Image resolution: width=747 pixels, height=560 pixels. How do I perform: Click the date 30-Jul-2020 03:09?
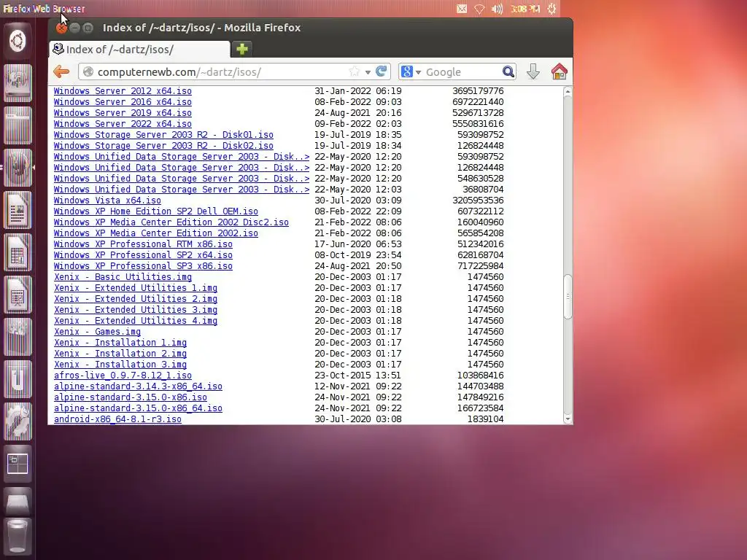point(357,201)
